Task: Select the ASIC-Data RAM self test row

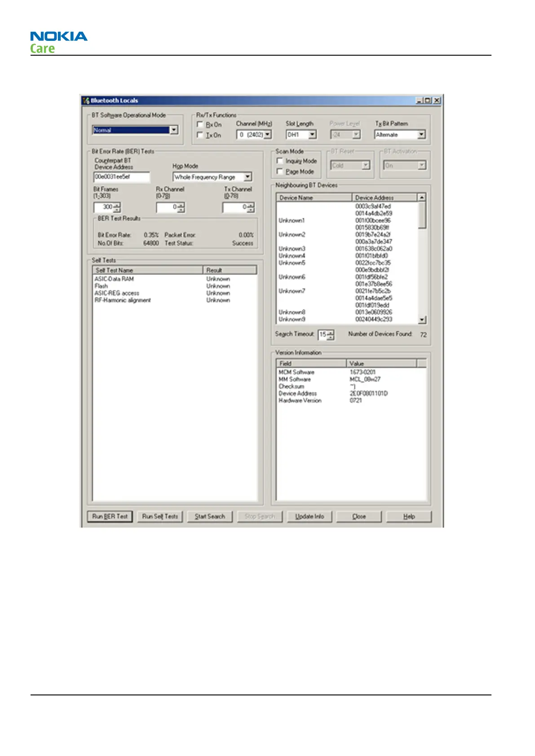Action: (x=175, y=279)
